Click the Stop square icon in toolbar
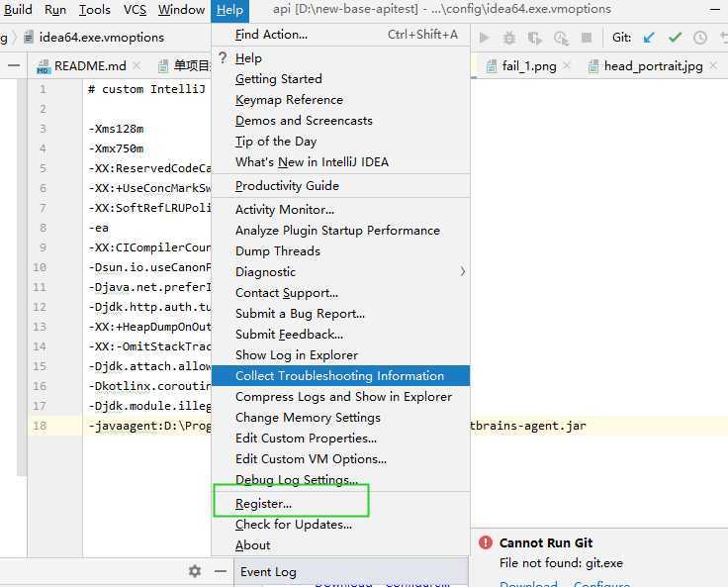The width and height of the screenshot is (728, 587). pyautogui.click(x=587, y=38)
